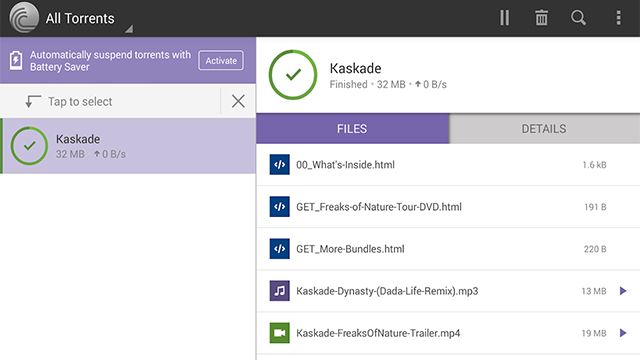Image resolution: width=640 pixels, height=360 pixels.
Task: Click the Tap to select hint
Action: coord(80,101)
